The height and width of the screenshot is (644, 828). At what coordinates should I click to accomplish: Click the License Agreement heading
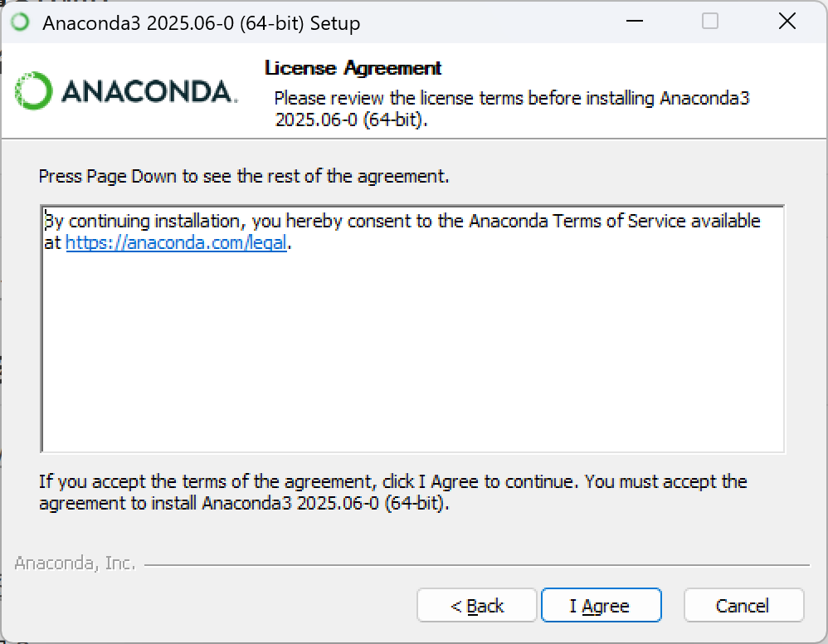pos(353,68)
